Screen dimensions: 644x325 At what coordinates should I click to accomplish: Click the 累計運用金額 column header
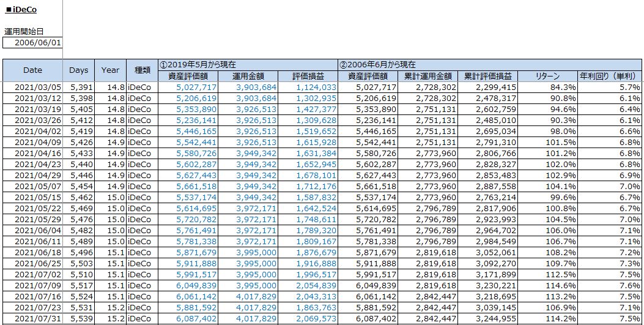(427, 76)
